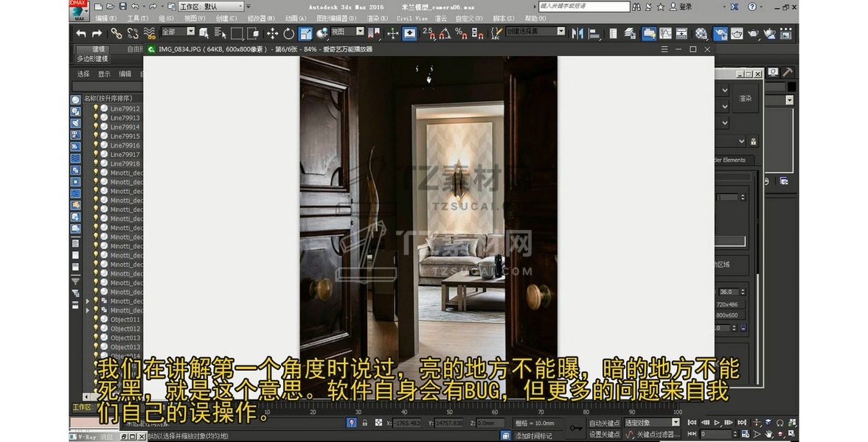This screenshot has height=442, width=868.
Task: Open the 选择 menu in scene explorer
Action: (x=83, y=74)
